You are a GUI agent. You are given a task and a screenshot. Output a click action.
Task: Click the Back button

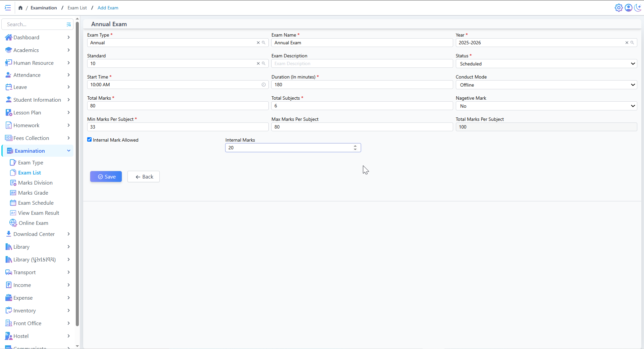click(144, 177)
